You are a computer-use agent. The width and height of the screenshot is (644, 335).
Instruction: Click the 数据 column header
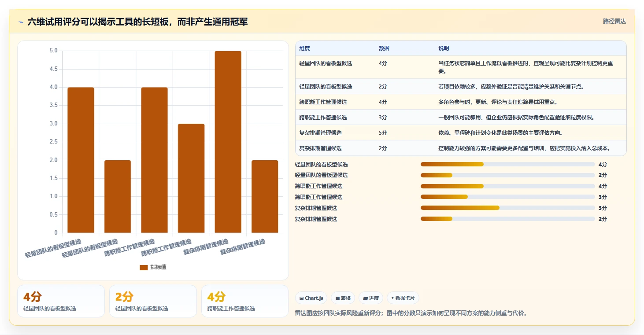pyautogui.click(x=384, y=48)
